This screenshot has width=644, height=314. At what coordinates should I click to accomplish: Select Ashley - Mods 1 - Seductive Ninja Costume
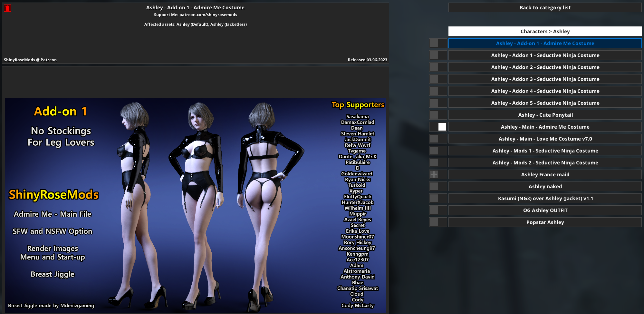coord(545,151)
